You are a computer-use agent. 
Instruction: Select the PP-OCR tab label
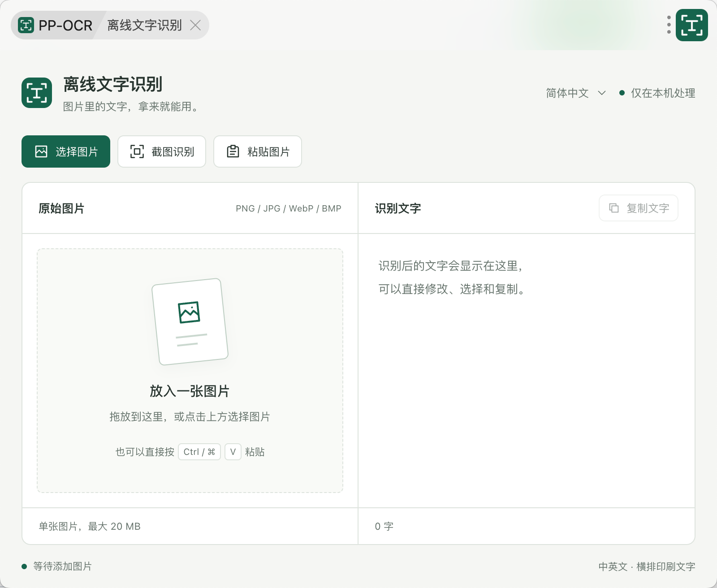[65, 26]
